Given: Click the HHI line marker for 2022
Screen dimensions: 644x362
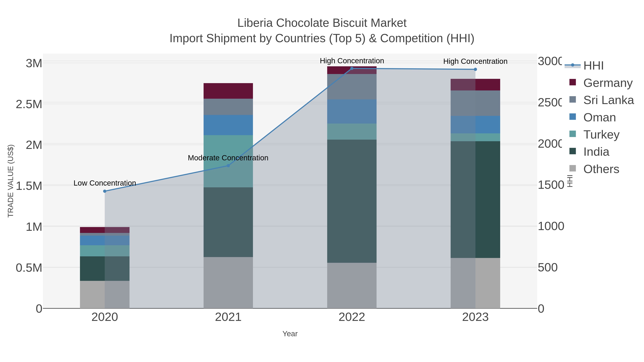Looking at the screenshot, I should 352,68.
